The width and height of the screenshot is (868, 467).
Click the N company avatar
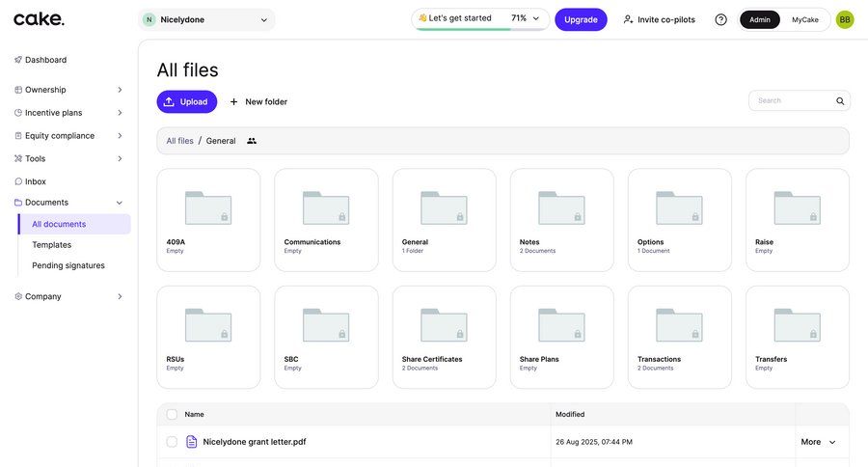tap(149, 20)
